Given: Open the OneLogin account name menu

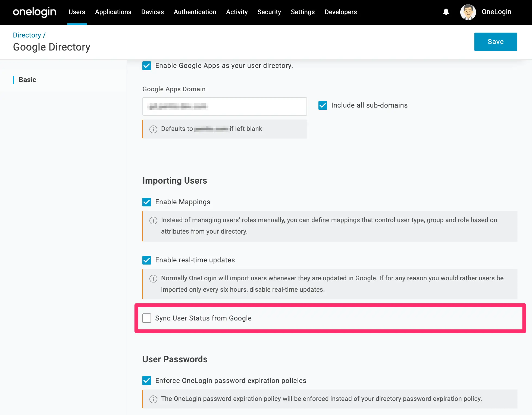Looking at the screenshot, I should click(x=496, y=12).
